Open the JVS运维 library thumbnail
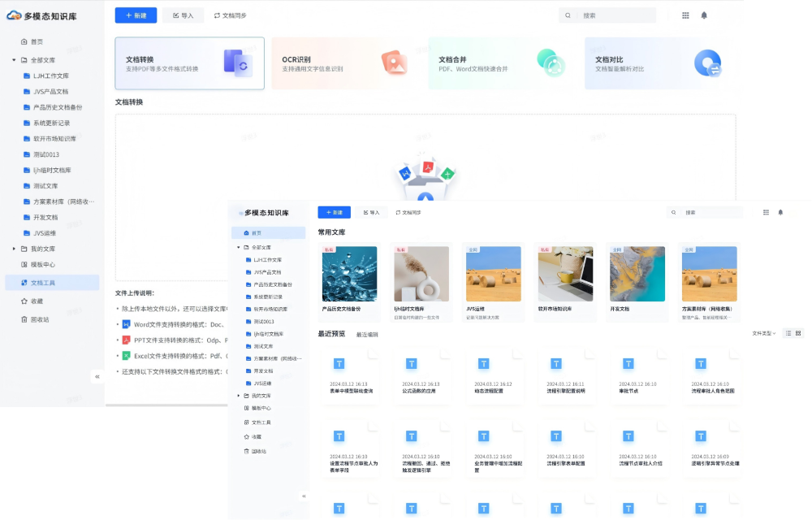Screen dimensions: 812x520 (x=494, y=274)
